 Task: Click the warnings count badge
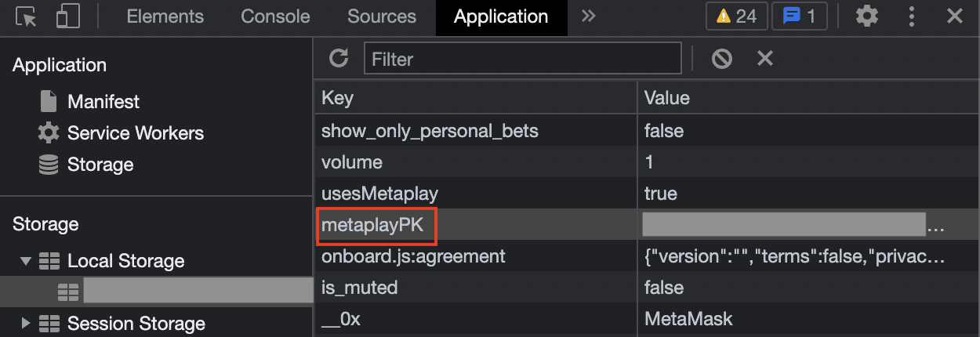coord(736,16)
